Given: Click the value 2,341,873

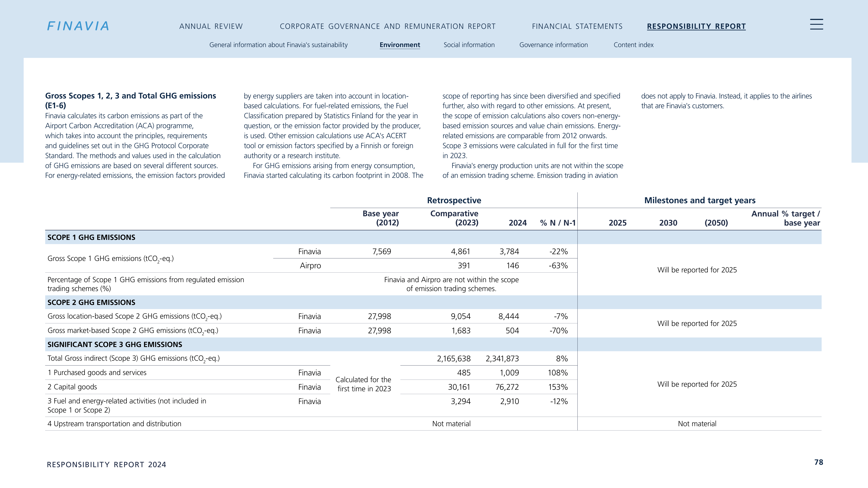Looking at the screenshot, I should pos(502,358).
